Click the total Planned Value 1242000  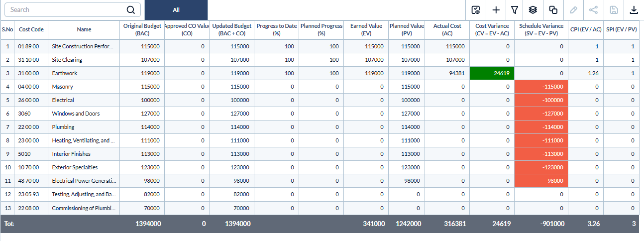tap(410, 224)
